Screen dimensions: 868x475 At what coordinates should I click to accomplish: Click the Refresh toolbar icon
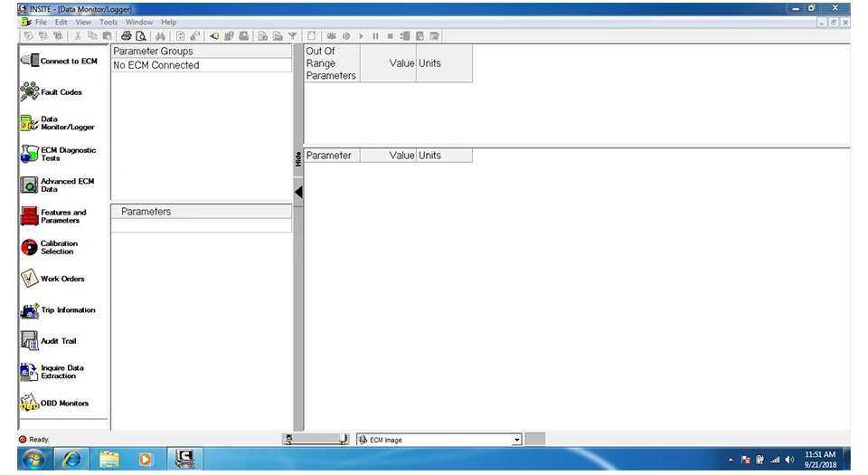click(x=181, y=36)
